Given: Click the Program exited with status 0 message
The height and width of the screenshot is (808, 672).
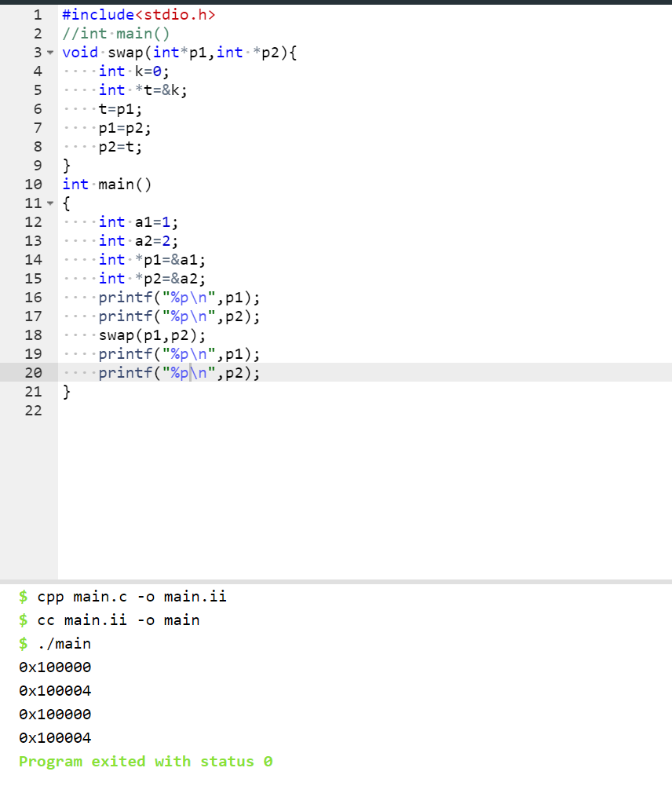Looking at the screenshot, I should coord(146,762).
